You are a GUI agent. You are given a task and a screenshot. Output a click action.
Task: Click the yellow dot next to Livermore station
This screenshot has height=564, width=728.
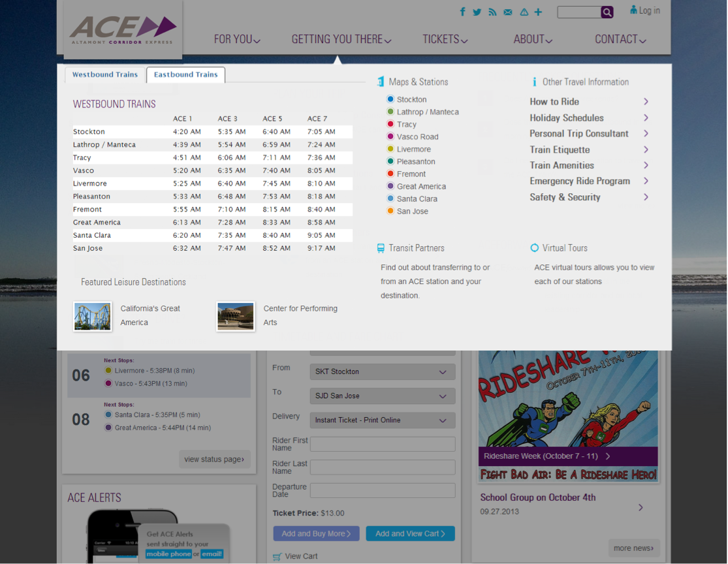click(390, 149)
